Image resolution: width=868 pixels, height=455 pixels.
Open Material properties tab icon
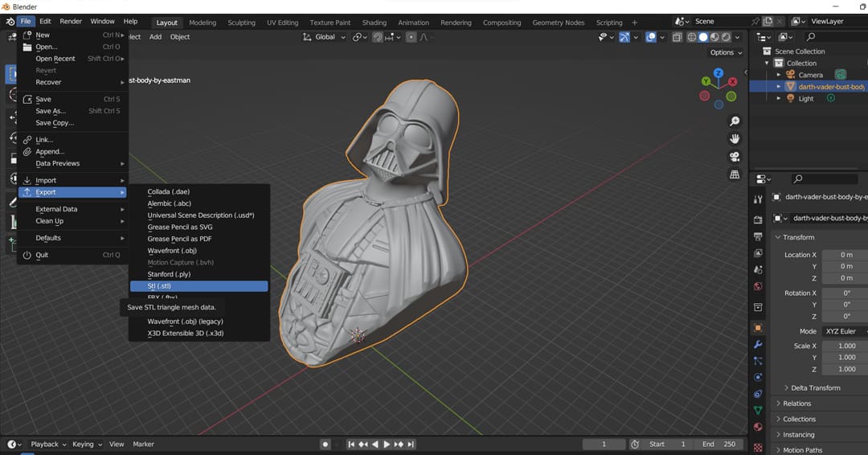click(758, 427)
